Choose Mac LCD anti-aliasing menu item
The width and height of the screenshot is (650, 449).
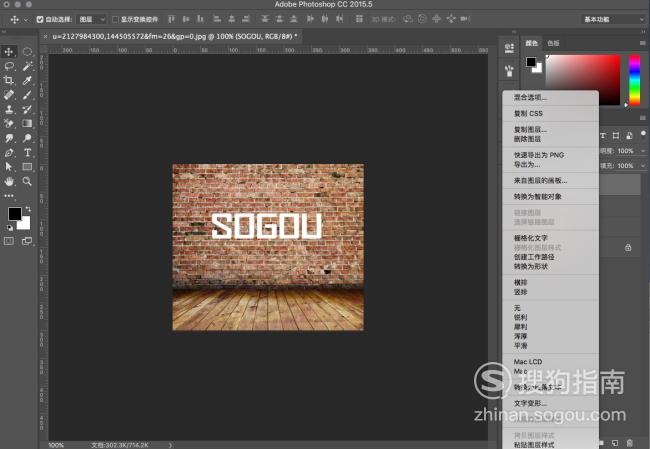coord(551,362)
